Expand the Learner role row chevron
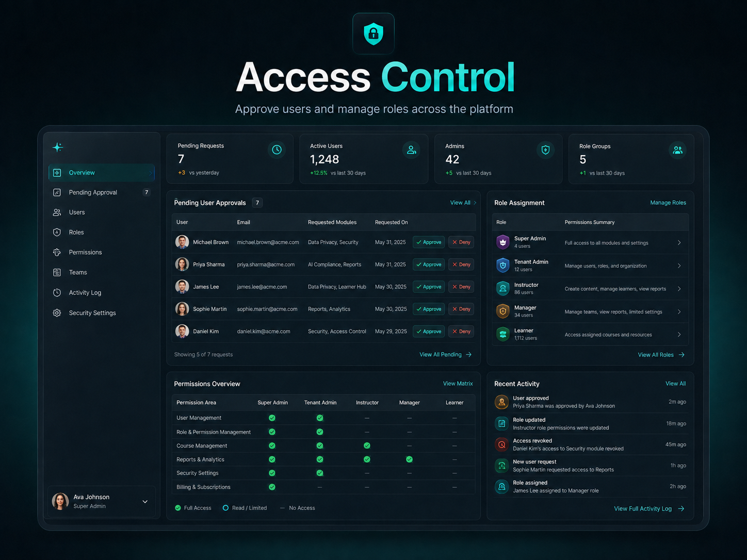The height and width of the screenshot is (560, 747). pyautogui.click(x=679, y=335)
